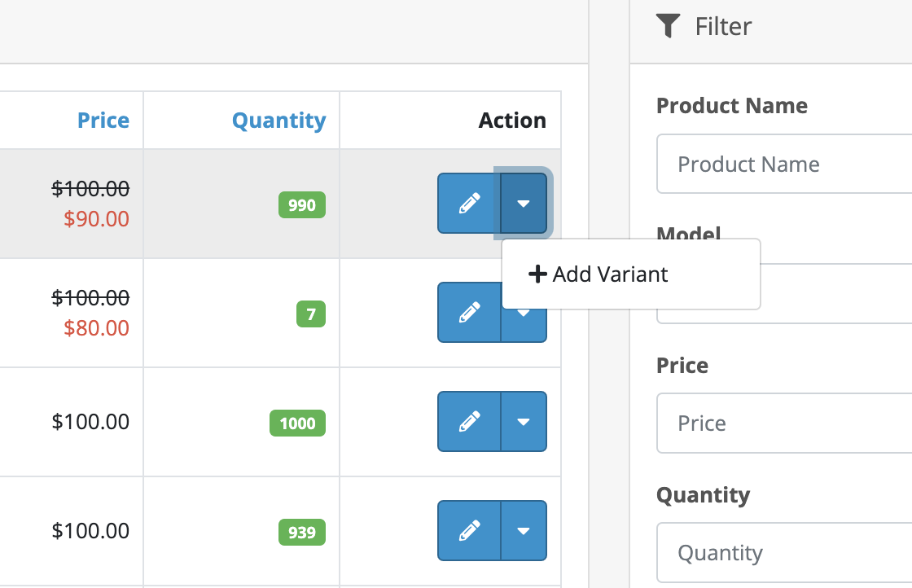Choose Add Variant from the dropdown menu
The height and width of the screenshot is (588, 912).
631,274
